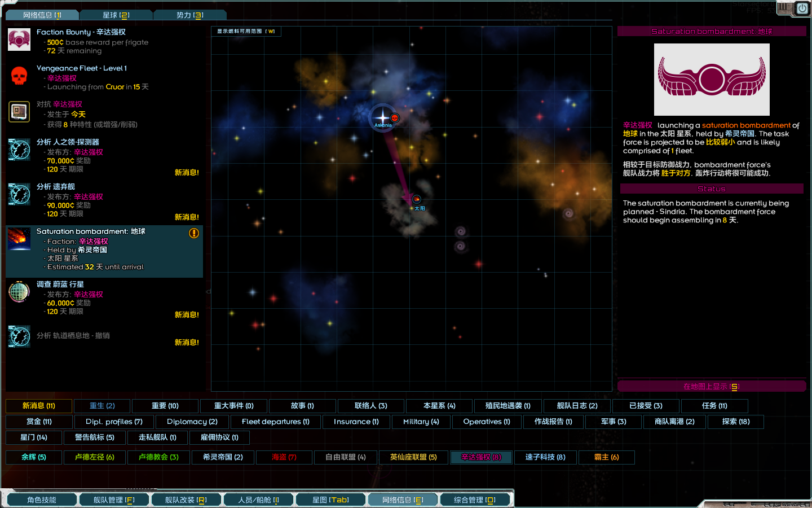Switch to the 星球 [2] tab
This screenshot has width=812, height=508.
point(116,15)
